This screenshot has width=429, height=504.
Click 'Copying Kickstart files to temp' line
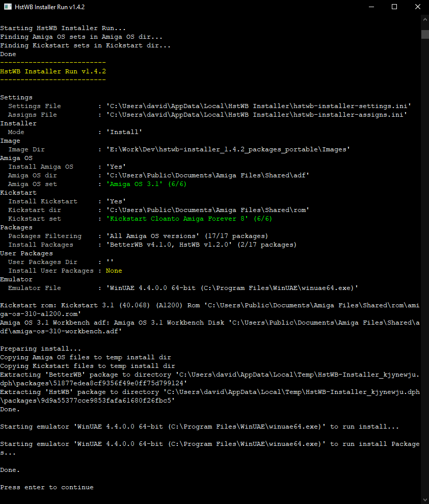88,366
